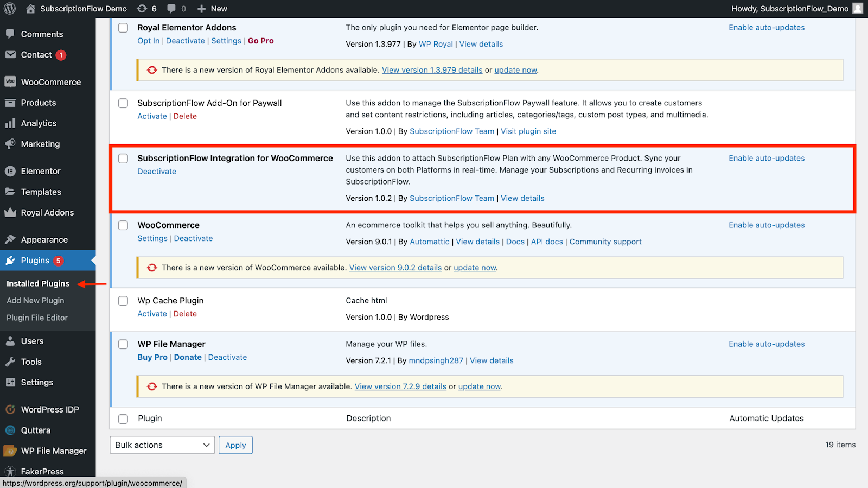Click the plus icon for New

202,9
